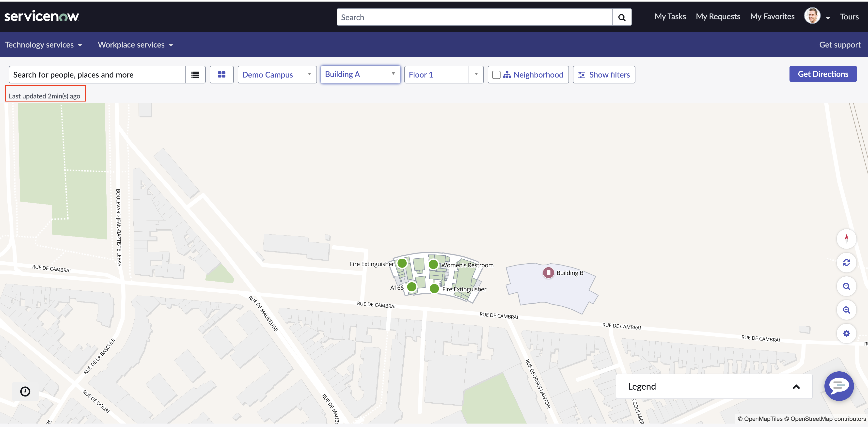The image size is (868, 427).
Task: Click the filter sliders icon
Action: (581, 75)
